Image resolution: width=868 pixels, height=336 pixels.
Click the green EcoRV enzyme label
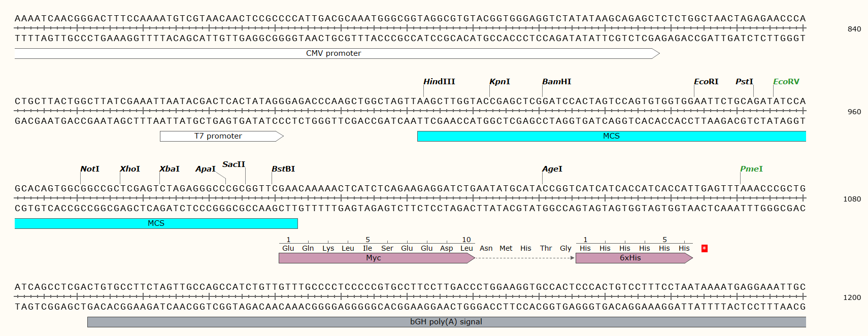pyautogui.click(x=786, y=82)
